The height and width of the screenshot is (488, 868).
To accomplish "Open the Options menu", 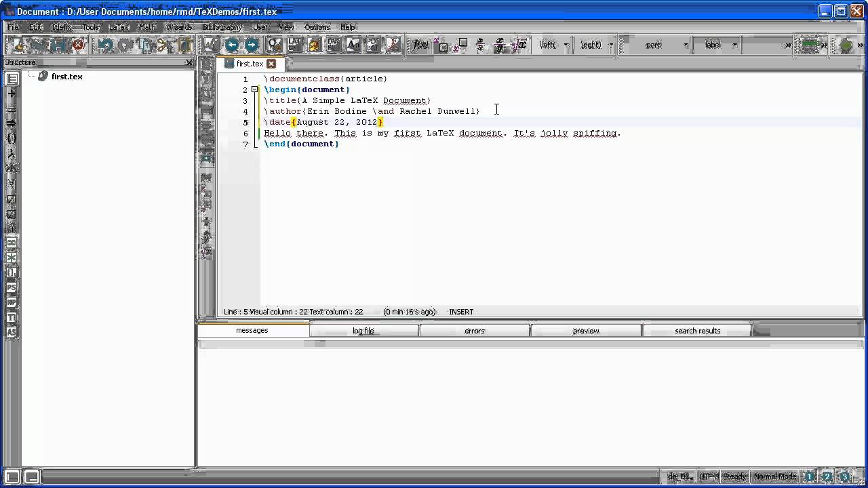I will tap(317, 27).
